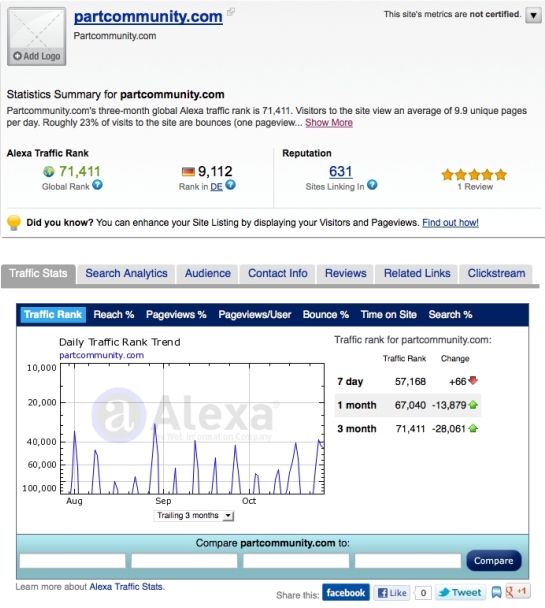Viewport: 545px width, 608px height.
Task: Select the Traffic Rank chart tab
Action: coord(53,314)
